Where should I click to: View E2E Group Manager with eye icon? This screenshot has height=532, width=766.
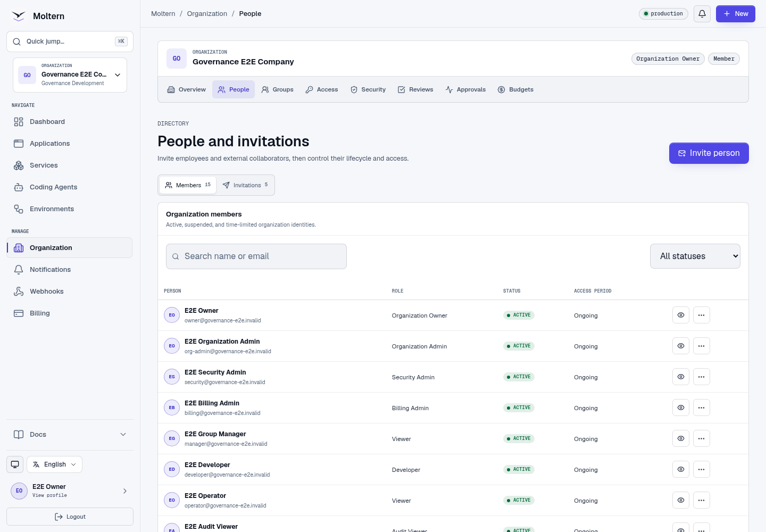681,438
